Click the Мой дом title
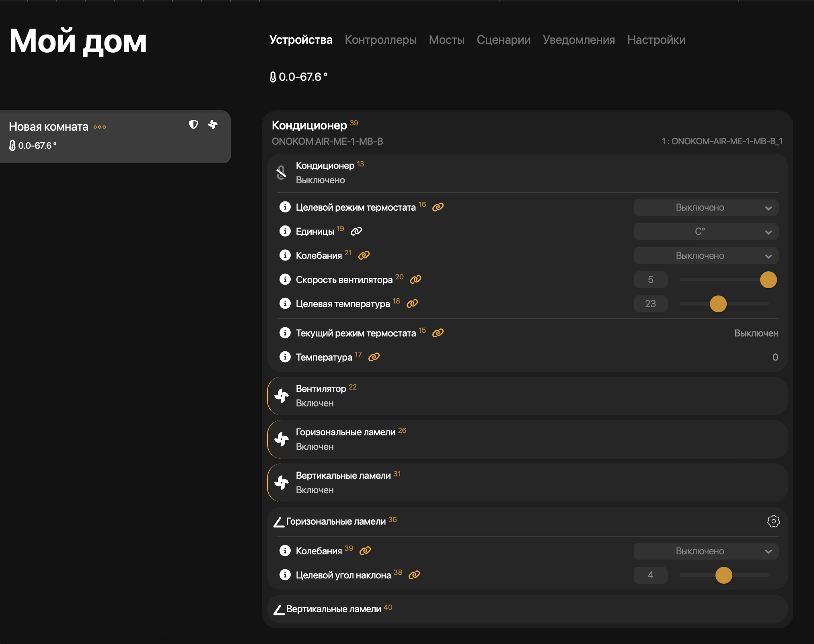The width and height of the screenshot is (814, 644). click(x=78, y=41)
